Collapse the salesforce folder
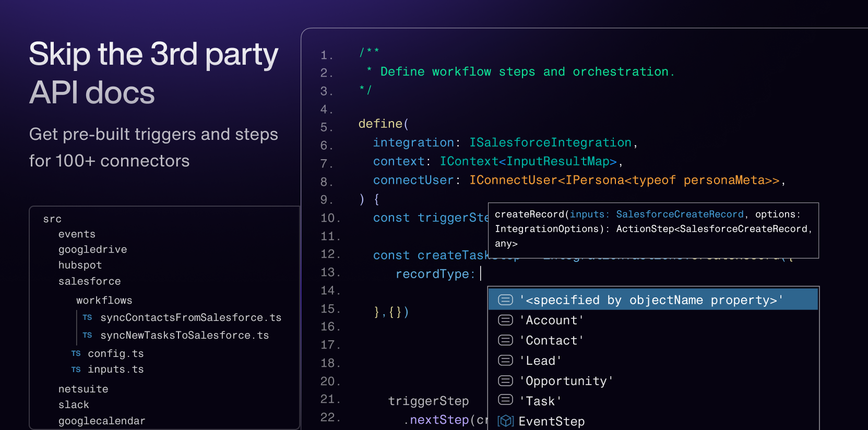Screen dimensions: 868x430 click(89, 281)
